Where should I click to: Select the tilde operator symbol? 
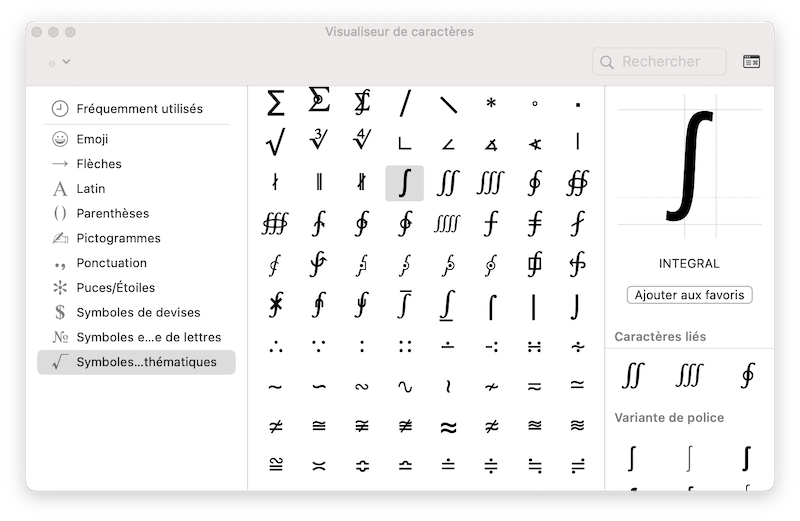tap(276, 387)
